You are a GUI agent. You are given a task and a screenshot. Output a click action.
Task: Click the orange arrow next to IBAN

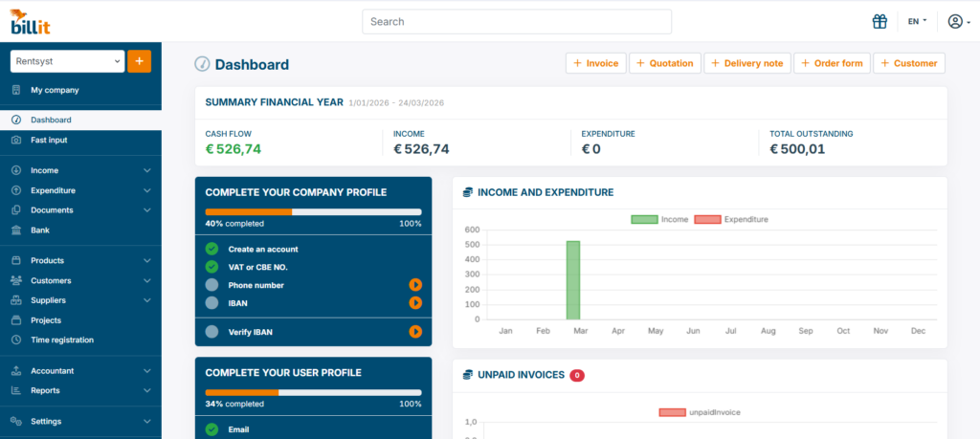pyautogui.click(x=415, y=303)
